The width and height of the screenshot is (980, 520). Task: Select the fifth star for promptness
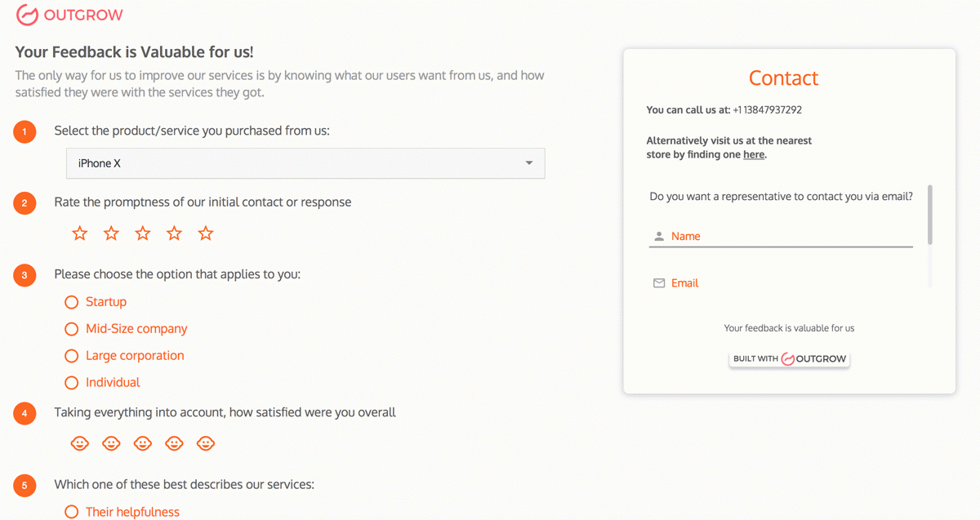206,234
